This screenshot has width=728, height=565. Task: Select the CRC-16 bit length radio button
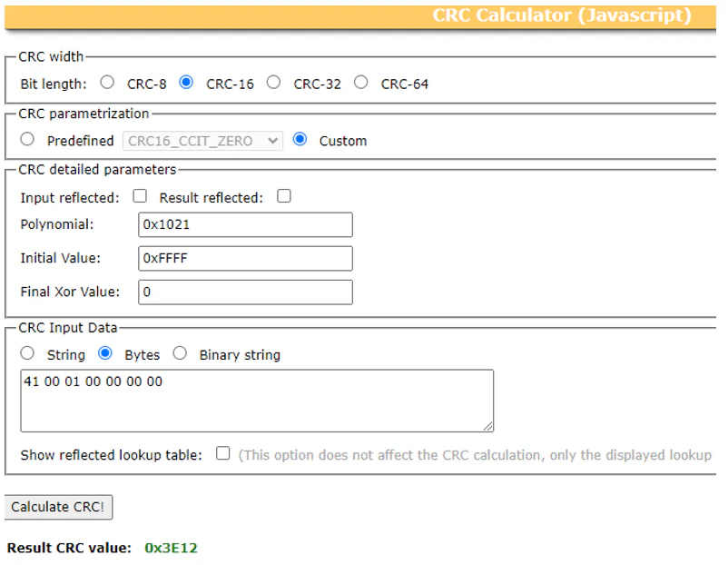(x=186, y=83)
